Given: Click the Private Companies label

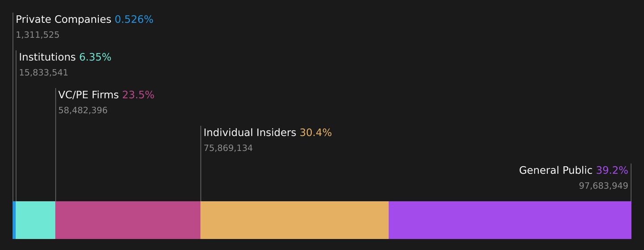Looking at the screenshot, I should tap(64, 20).
